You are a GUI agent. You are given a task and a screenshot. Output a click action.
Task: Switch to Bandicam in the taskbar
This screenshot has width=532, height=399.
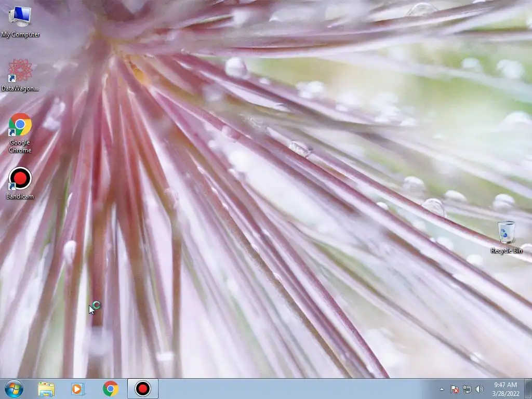[143, 389]
